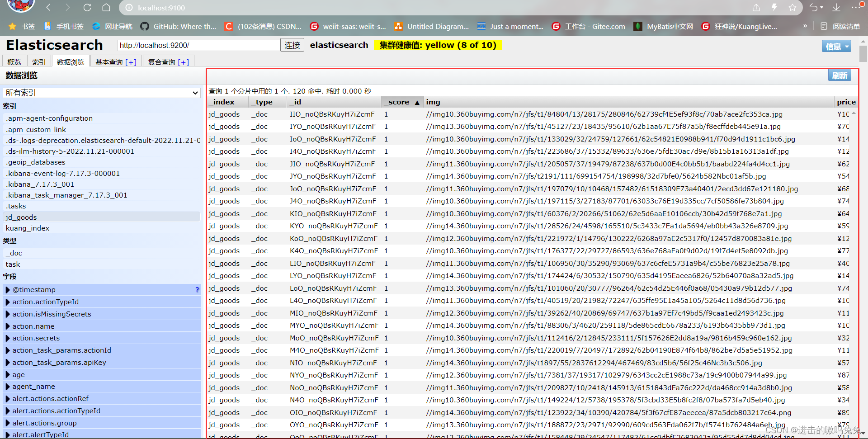Select .kibana_7.17.3_001 index

[102, 184]
